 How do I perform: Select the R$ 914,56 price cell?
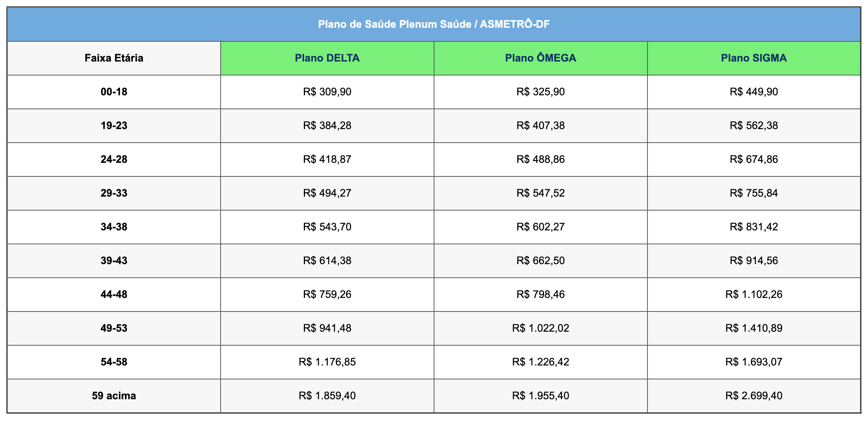click(x=754, y=261)
